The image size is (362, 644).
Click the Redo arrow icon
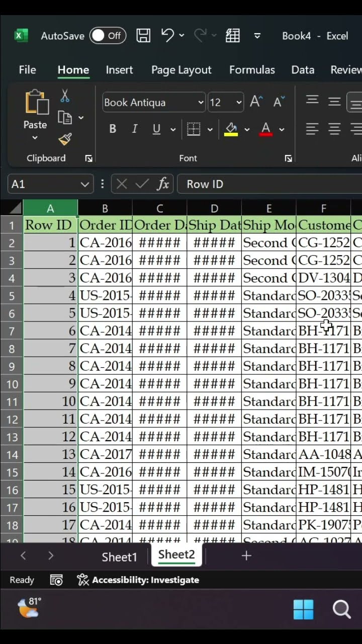click(x=200, y=35)
